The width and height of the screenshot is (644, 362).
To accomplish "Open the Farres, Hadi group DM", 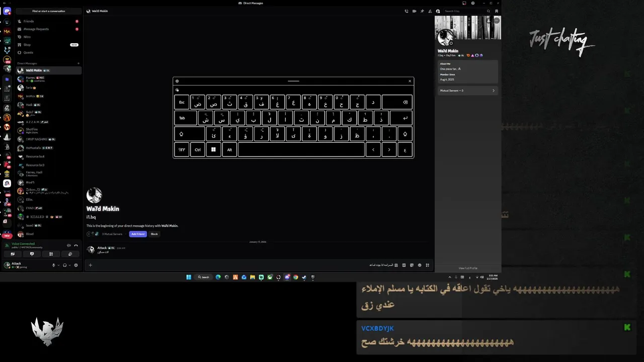I will (48, 173).
